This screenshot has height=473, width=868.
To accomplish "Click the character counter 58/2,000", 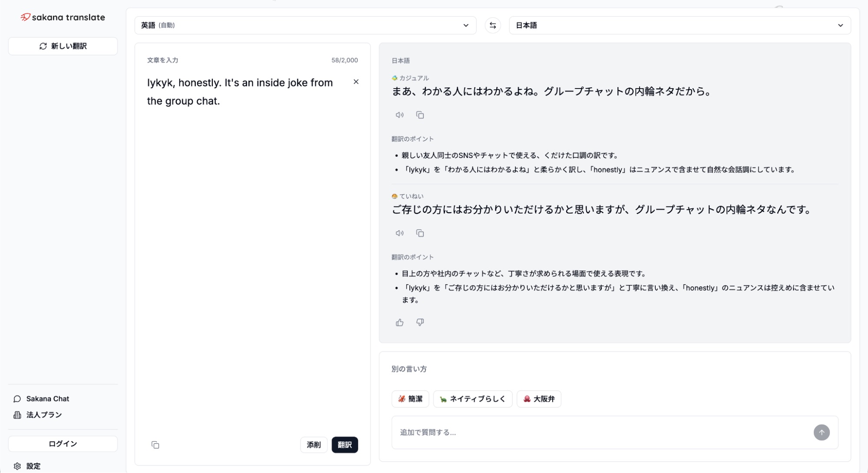I will (x=344, y=60).
